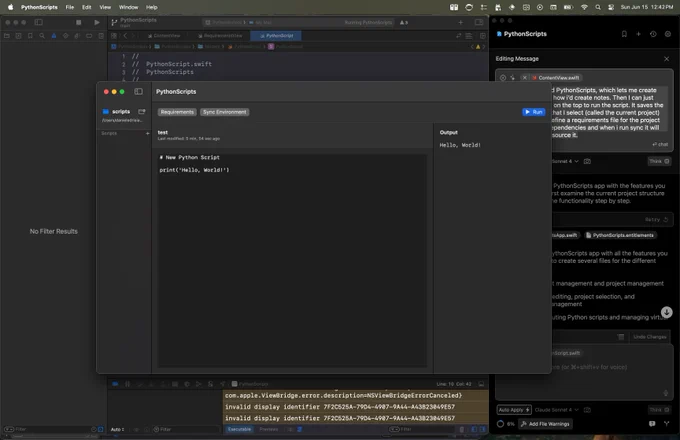
Task: Open the View menu
Action: tap(105, 7)
